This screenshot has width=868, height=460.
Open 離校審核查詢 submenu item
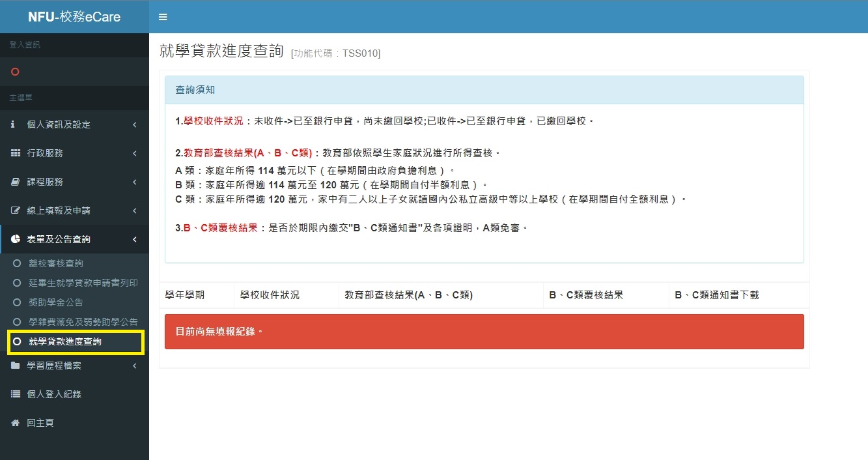point(56,263)
